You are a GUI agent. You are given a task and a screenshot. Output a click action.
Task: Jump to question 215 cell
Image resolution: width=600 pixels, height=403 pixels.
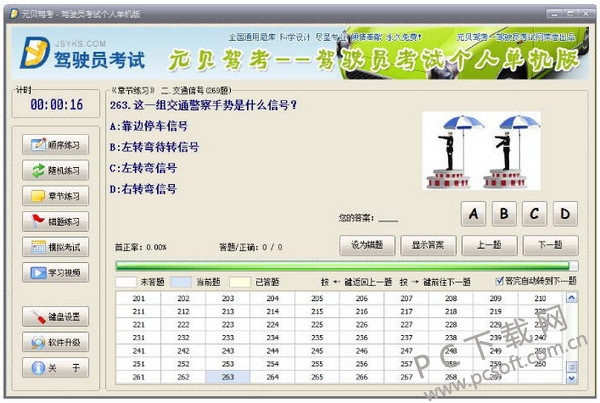point(317,312)
